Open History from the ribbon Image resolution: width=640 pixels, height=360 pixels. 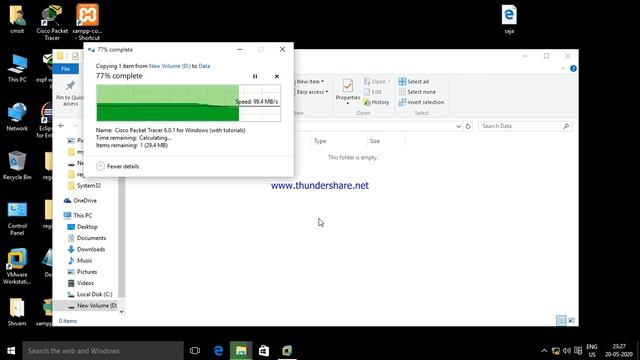coord(376,102)
